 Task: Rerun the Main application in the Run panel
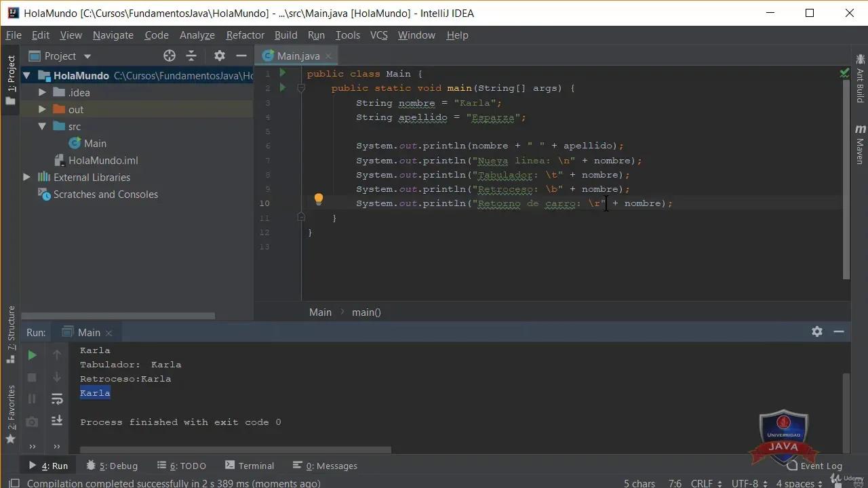(x=31, y=354)
